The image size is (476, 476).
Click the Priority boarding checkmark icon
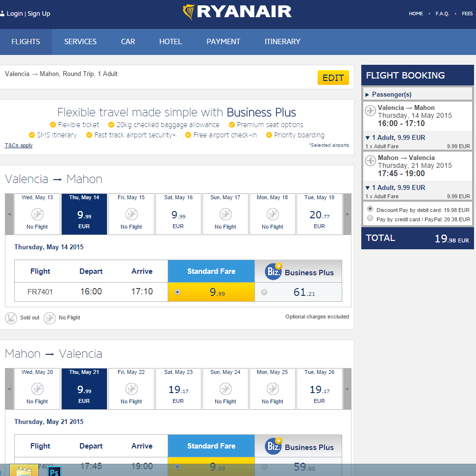point(269,135)
